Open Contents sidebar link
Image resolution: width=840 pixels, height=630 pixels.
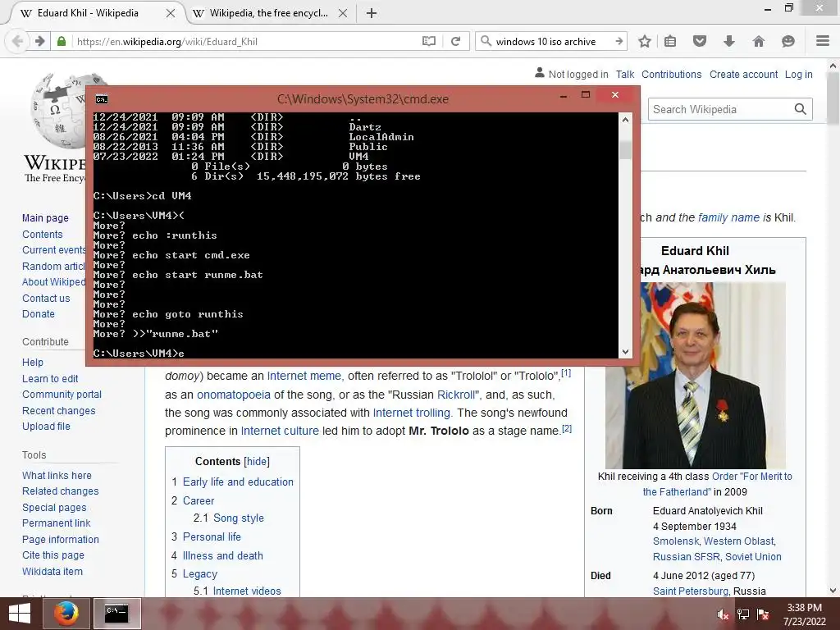(43, 234)
